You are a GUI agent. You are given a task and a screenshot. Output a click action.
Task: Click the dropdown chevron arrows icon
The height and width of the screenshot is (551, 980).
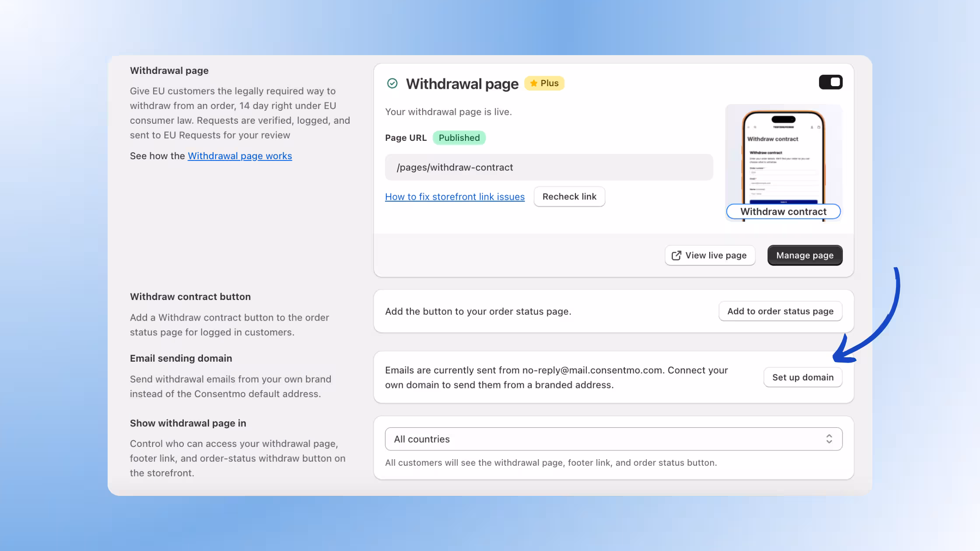tap(829, 439)
